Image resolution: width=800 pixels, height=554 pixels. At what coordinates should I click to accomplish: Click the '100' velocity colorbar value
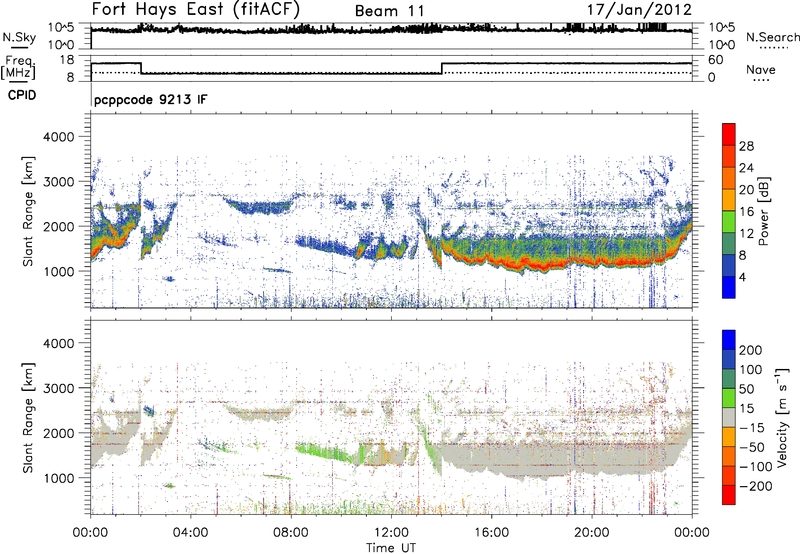click(x=751, y=369)
